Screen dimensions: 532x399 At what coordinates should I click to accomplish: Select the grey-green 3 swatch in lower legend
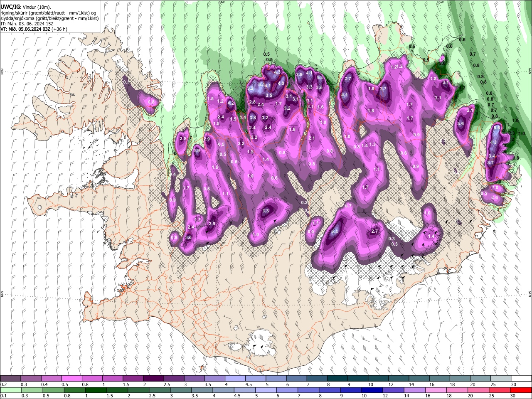click(x=180, y=390)
